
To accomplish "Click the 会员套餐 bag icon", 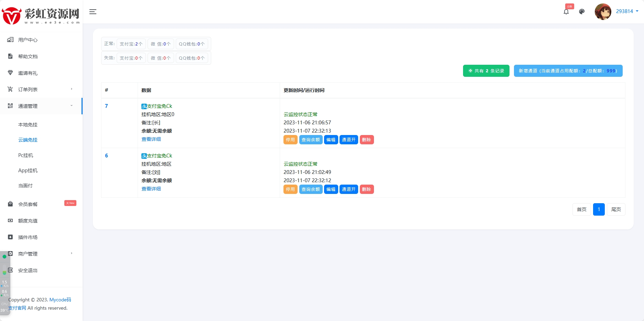I will click(10, 204).
